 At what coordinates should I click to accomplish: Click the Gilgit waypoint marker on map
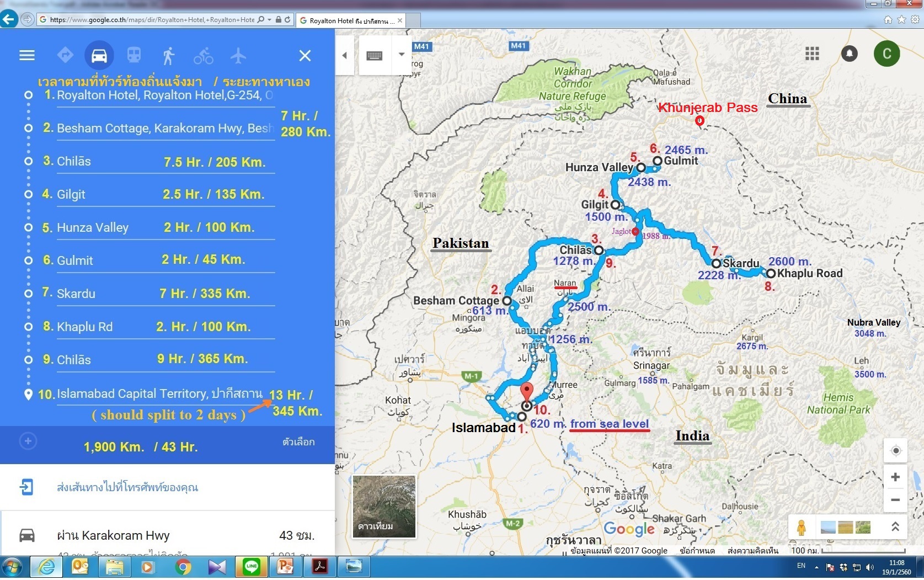[615, 205]
